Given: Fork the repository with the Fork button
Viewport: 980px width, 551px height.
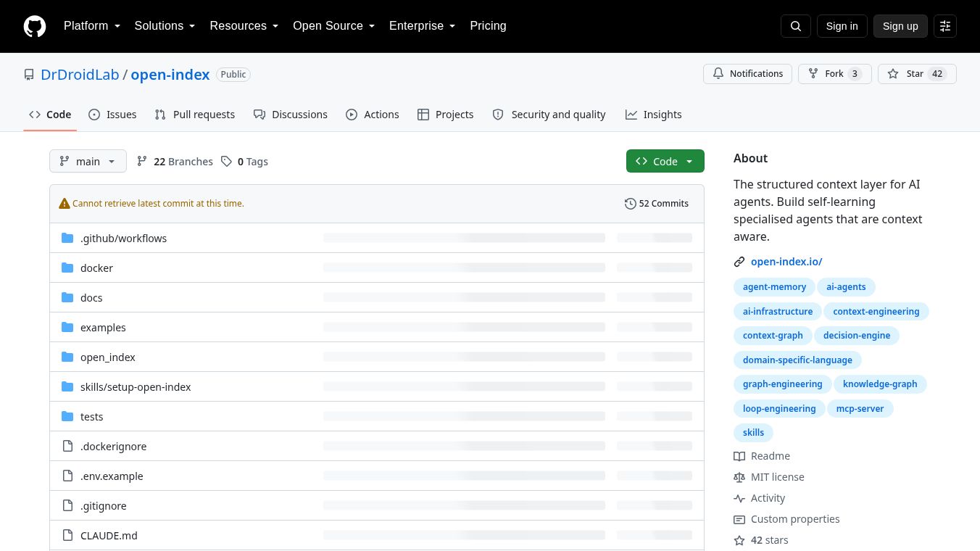Looking at the screenshot, I should (835, 74).
